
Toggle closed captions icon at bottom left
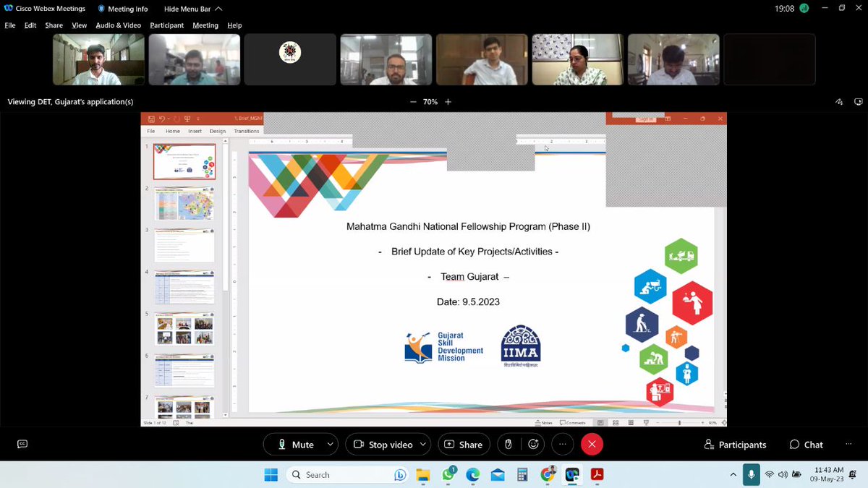22,445
